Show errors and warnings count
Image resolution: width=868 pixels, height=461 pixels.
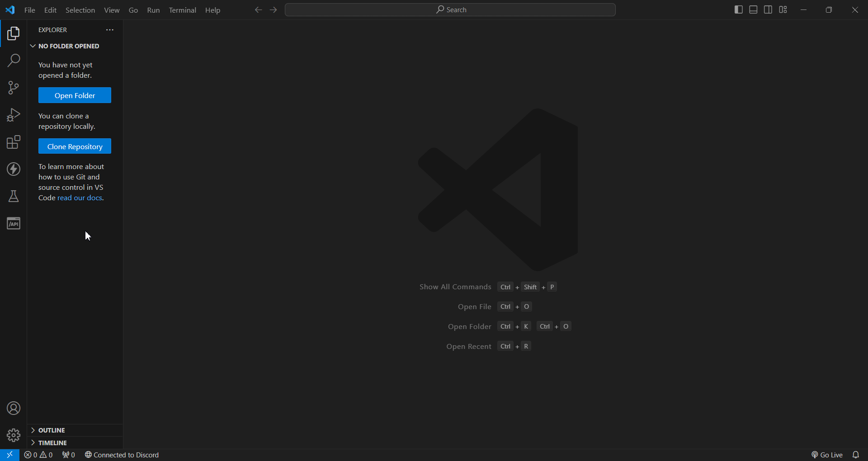[38, 455]
